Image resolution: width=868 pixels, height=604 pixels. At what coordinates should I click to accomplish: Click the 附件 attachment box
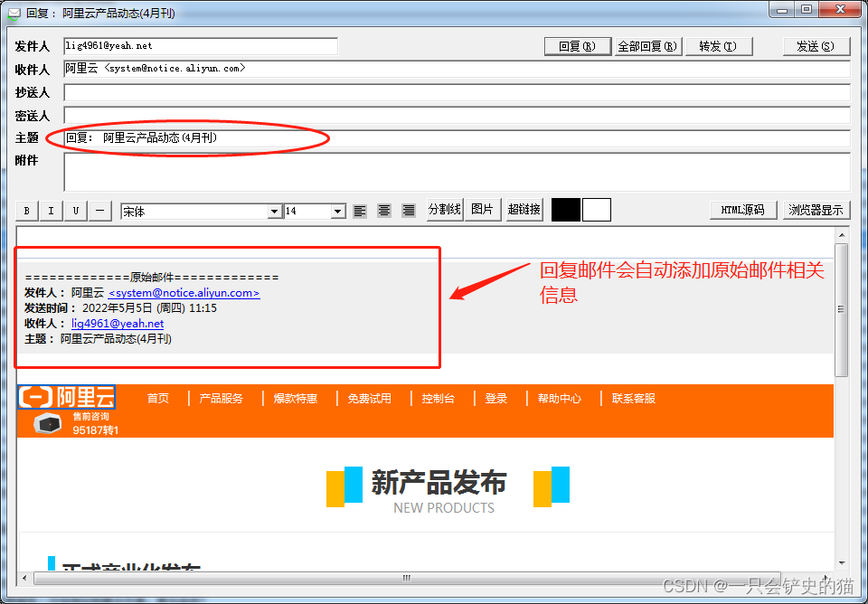457,172
